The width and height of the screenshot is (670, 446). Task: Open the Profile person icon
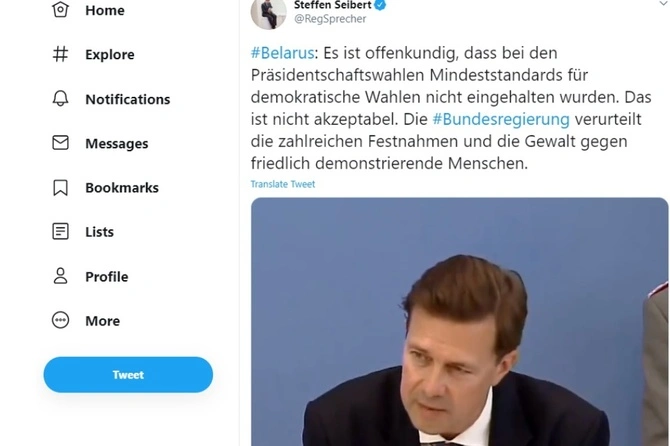tap(60, 276)
